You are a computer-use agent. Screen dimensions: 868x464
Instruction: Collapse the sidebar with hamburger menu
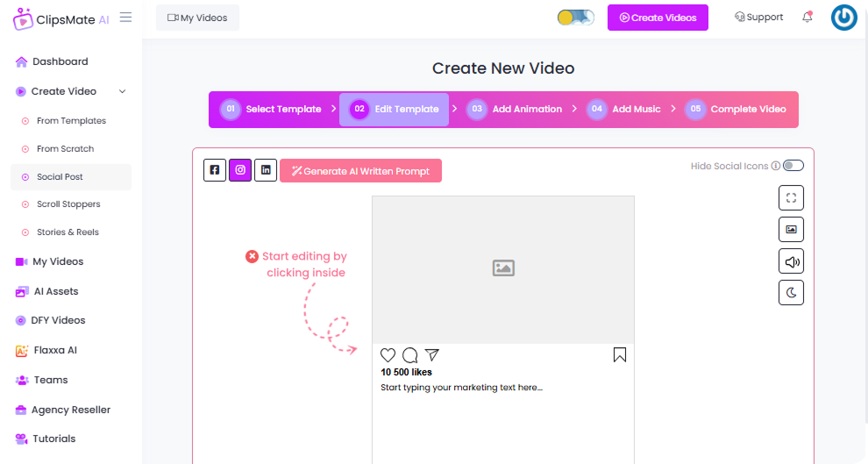click(126, 18)
